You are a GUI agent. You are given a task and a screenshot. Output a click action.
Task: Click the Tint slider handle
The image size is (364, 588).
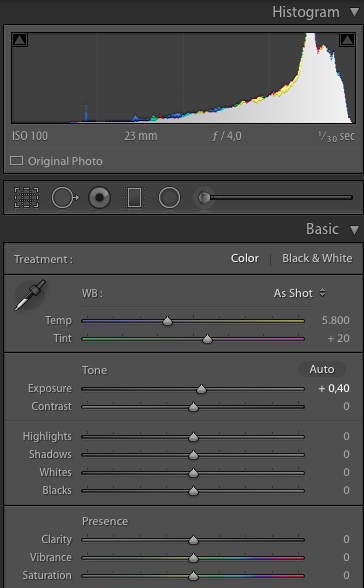point(207,339)
